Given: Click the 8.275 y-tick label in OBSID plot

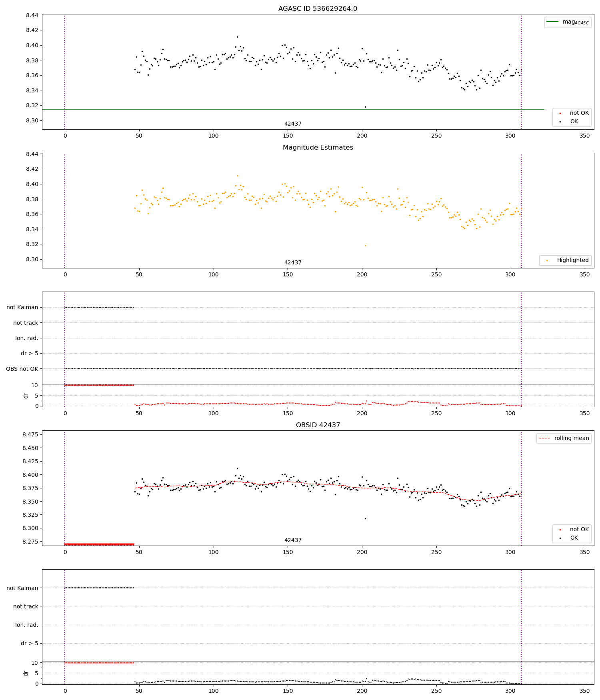Looking at the screenshot, I should [30, 542].
